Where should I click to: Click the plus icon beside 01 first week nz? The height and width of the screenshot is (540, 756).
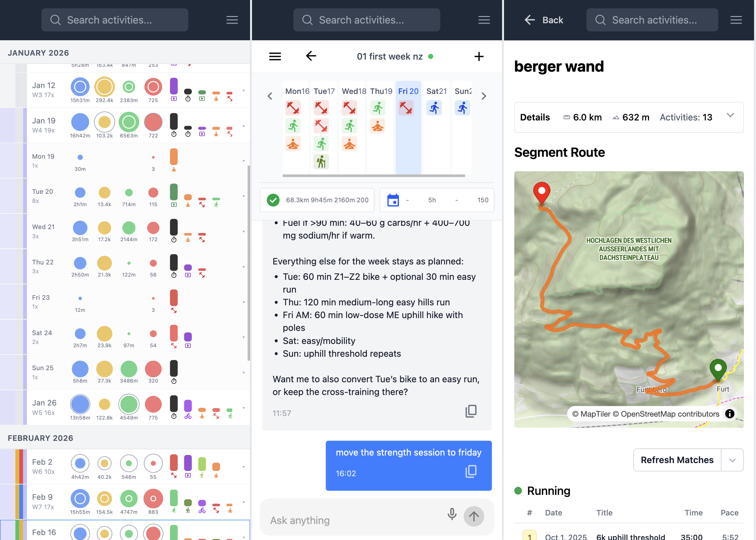(x=479, y=57)
